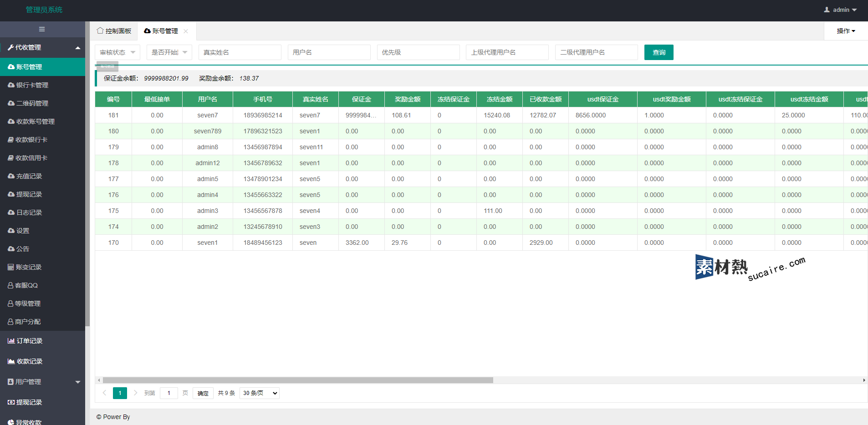Viewport: 868px width, 425px height.
Task: Click cloud icon next to 收款账号管理
Action: (11, 121)
